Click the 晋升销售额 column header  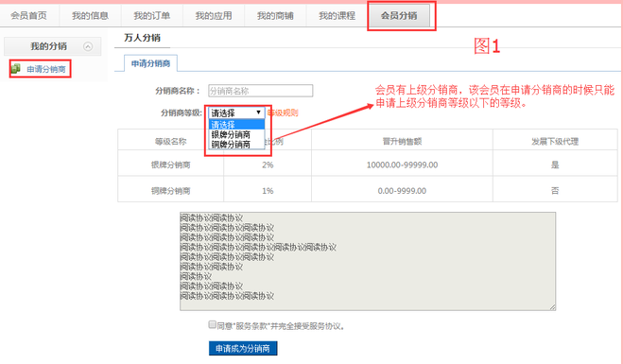coord(402,141)
